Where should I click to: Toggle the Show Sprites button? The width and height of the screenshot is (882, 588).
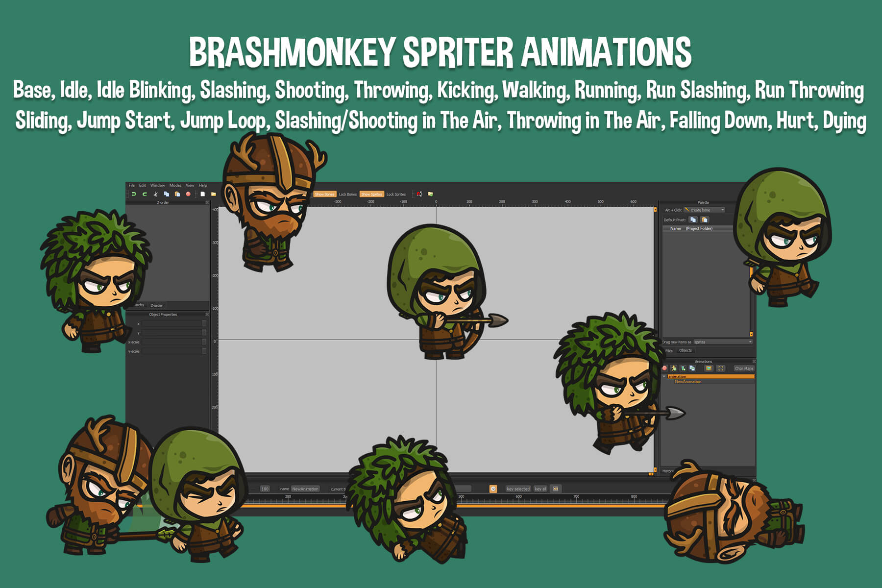click(371, 194)
